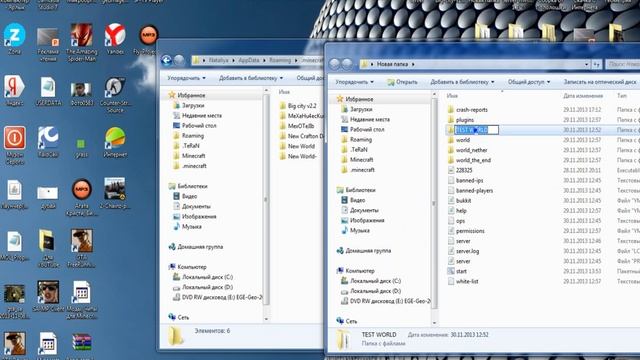Viewport: 640px width, 360px height.
Task: Open The Amazing Spider-Man desktop shortcut
Action: coord(82,42)
